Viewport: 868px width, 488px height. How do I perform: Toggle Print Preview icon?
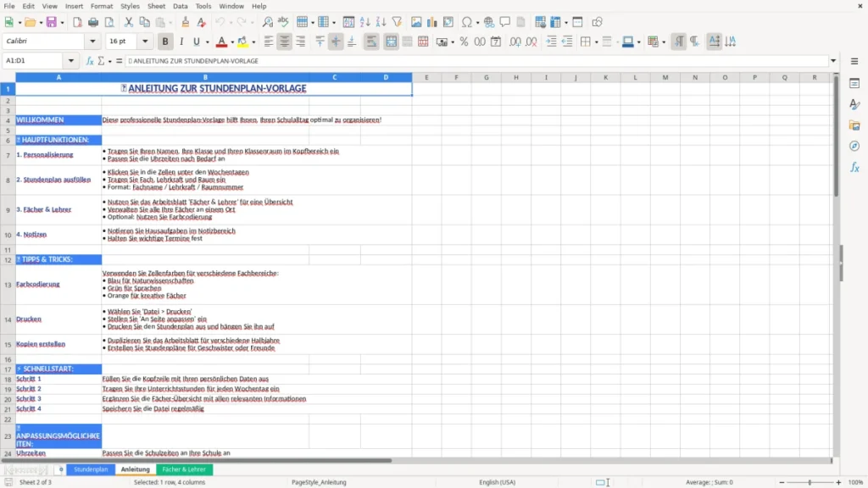tap(109, 22)
